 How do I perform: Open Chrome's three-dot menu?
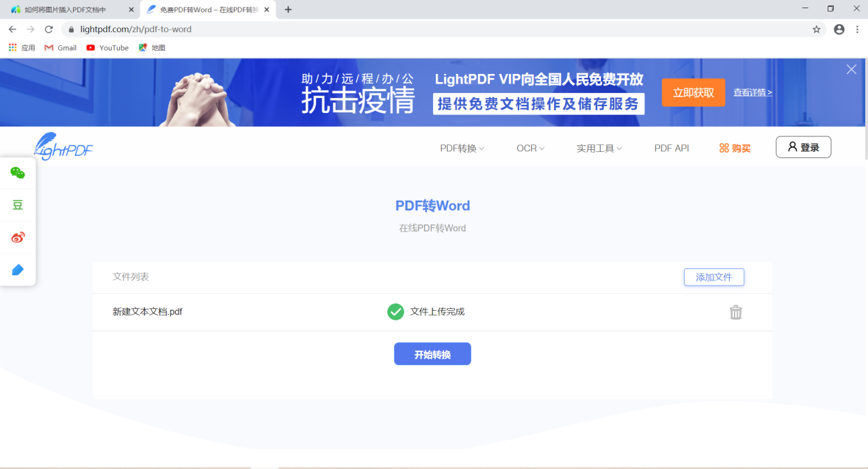coord(857,29)
